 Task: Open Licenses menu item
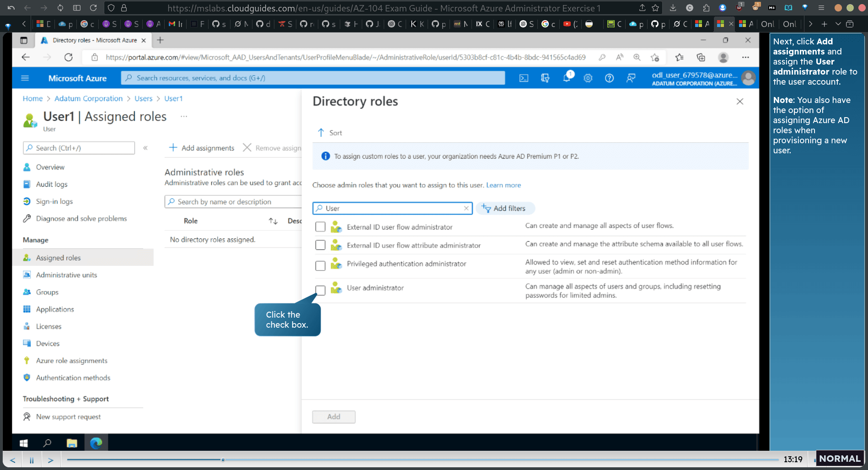coord(48,326)
